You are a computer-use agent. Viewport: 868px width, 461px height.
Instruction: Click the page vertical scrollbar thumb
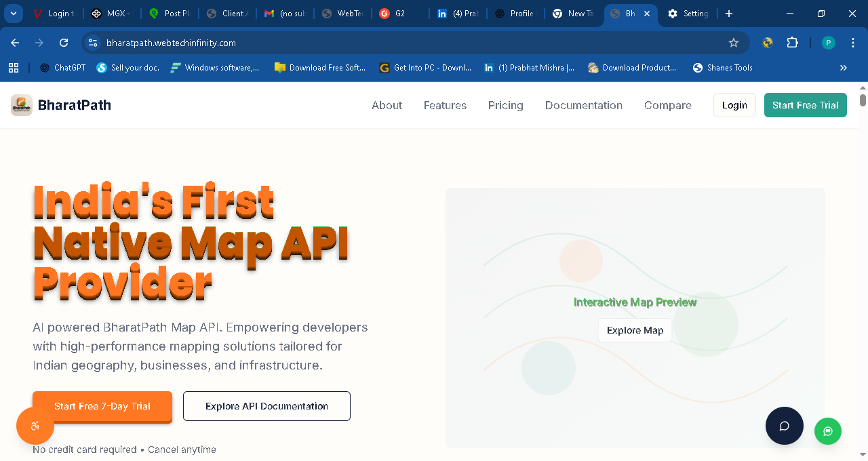click(x=863, y=100)
